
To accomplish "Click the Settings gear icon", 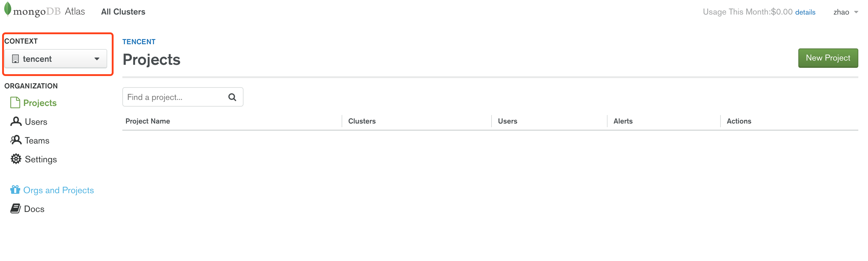I will click(15, 159).
